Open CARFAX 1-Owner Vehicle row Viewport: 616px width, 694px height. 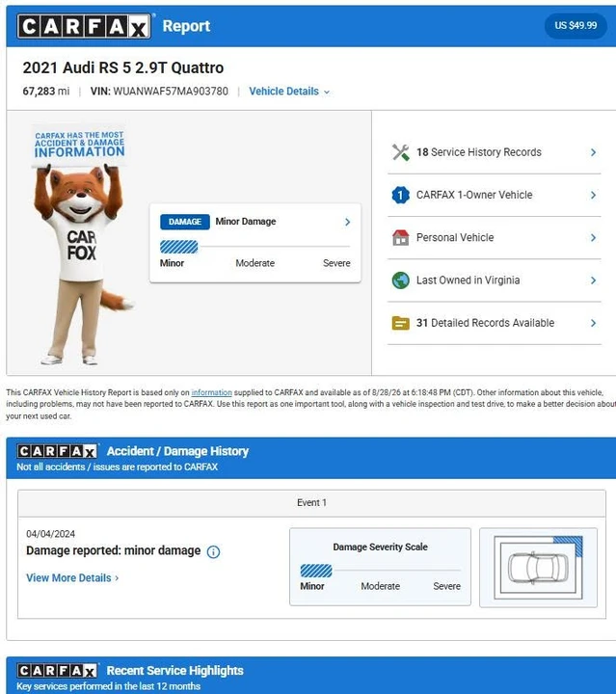(x=494, y=195)
